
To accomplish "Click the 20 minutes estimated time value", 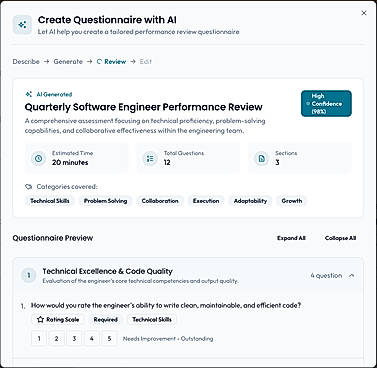I will coord(70,163).
